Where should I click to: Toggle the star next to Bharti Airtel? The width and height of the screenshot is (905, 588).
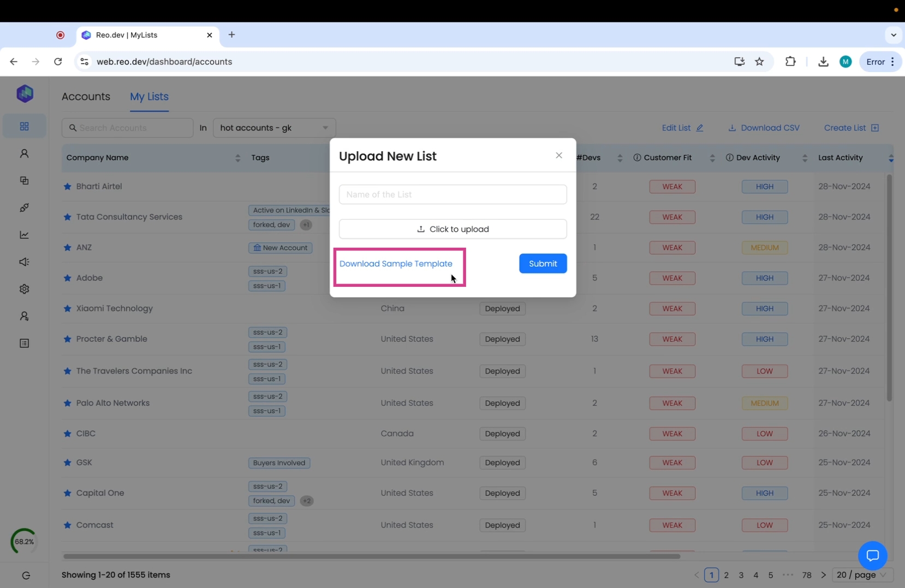pyautogui.click(x=68, y=187)
